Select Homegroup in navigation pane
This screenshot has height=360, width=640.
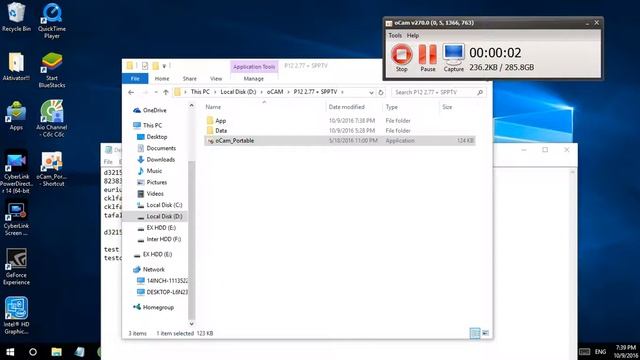pyautogui.click(x=153, y=307)
